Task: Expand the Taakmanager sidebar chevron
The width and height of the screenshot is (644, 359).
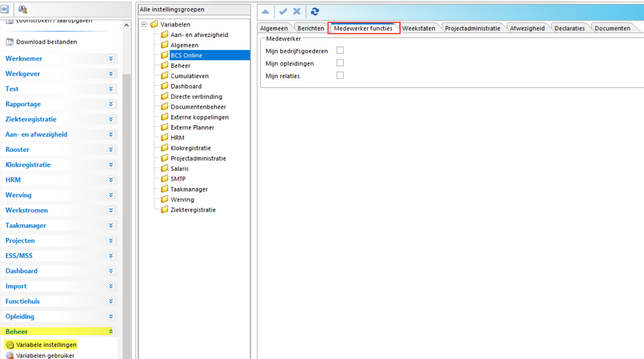Action: [111, 225]
